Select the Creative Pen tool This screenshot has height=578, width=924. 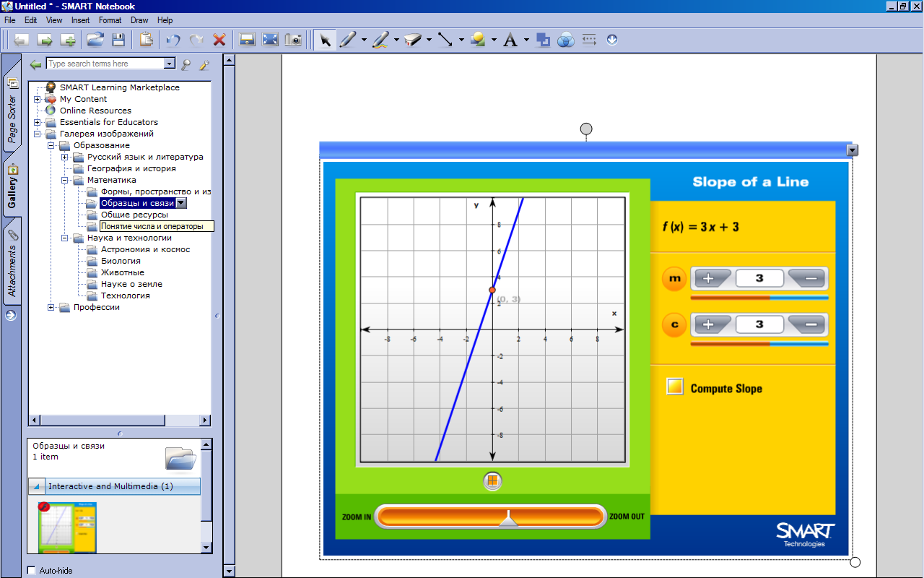(x=380, y=40)
